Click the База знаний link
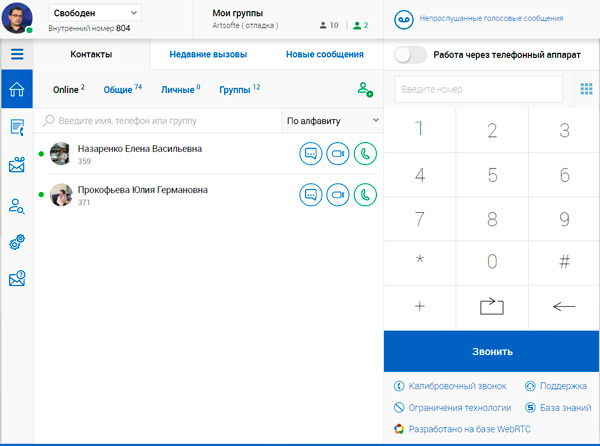This screenshot has width=600, height=446. click(x=562, y=407)
